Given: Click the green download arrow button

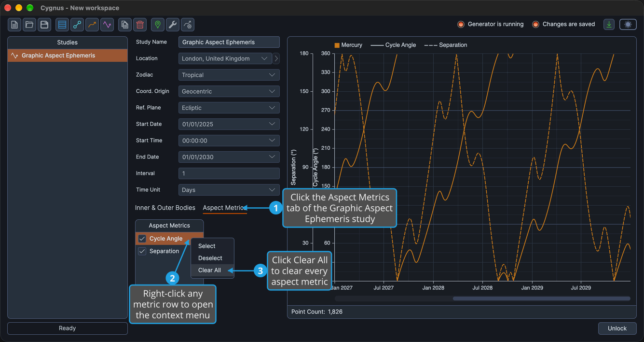Looking at the screenshot, I should point(609,25).
